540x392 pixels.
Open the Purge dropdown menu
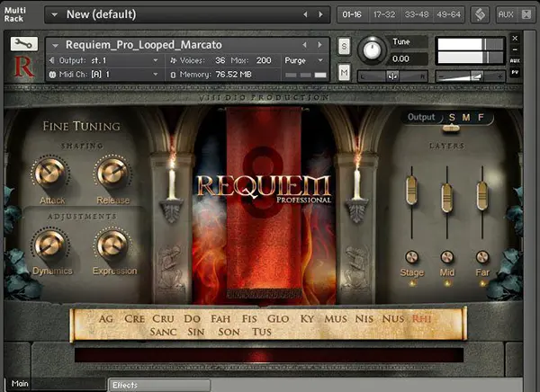point(304,60)
